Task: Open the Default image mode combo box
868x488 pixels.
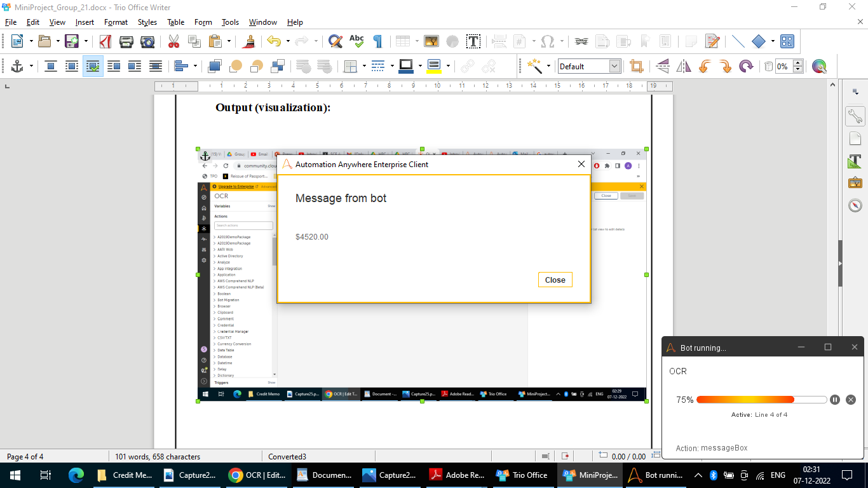Action: pos(589,66)
